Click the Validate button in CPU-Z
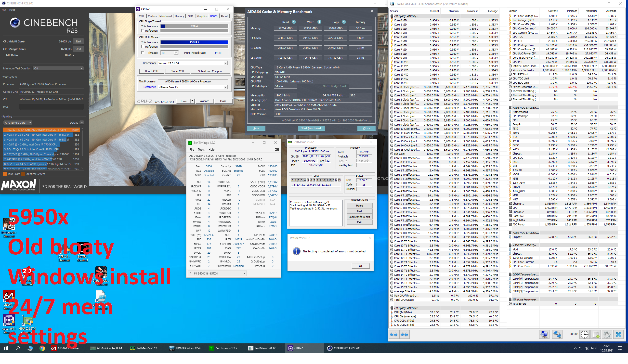The image size is (628, 364). [204, 101]
